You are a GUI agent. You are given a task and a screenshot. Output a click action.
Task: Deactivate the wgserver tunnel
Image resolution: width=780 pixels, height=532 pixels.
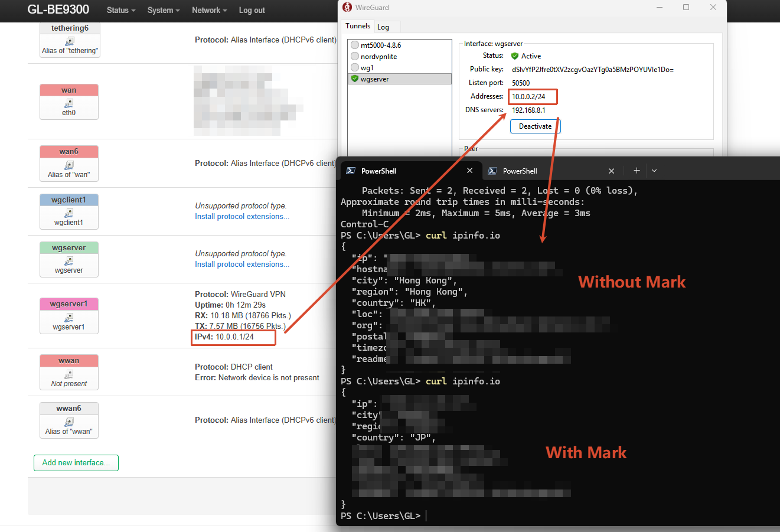(536, 126)
